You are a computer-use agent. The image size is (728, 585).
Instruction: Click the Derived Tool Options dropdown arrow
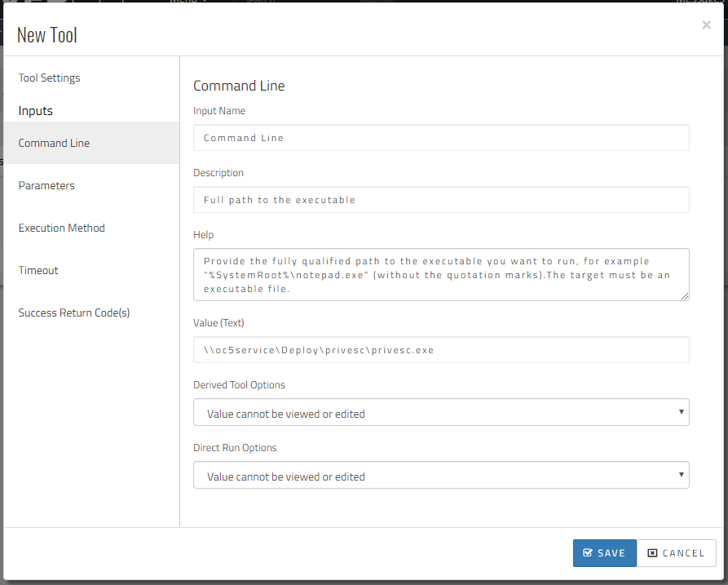click(x=681, y=412)
